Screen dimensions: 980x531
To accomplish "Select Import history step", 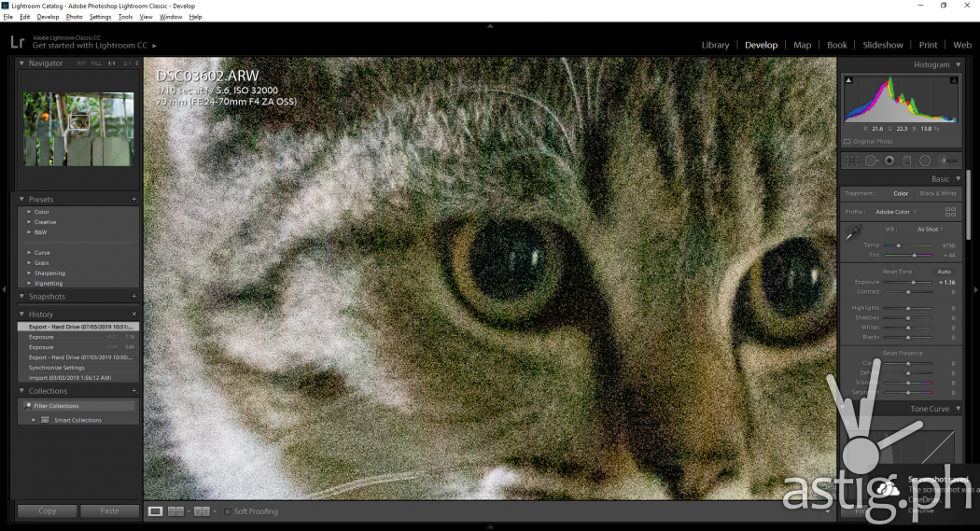I will click(78, 377).
